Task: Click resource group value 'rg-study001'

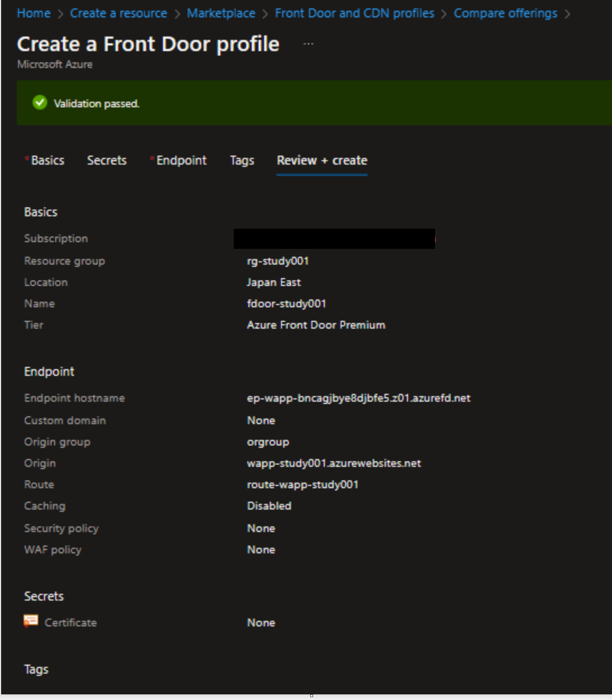Action: tap(278, 261)
